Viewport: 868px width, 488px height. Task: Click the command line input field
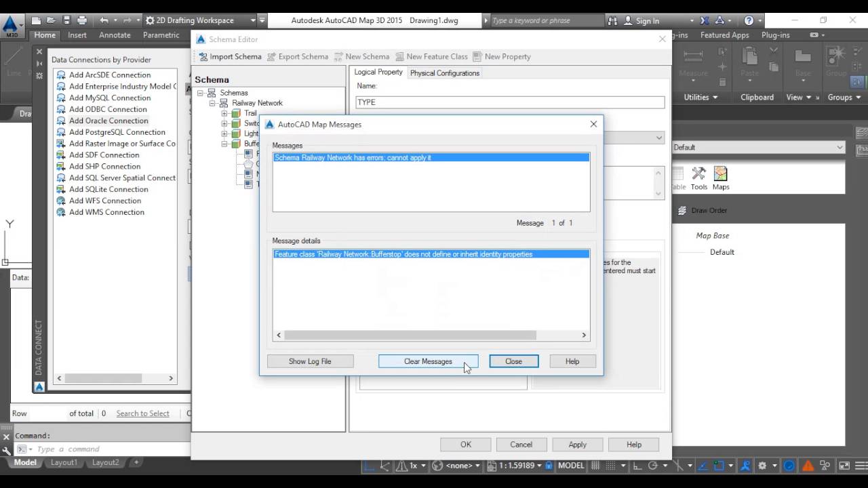[112, 449]
